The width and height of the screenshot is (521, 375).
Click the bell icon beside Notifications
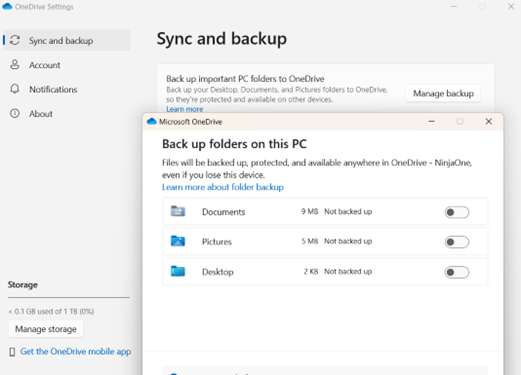tap(15, 89)
